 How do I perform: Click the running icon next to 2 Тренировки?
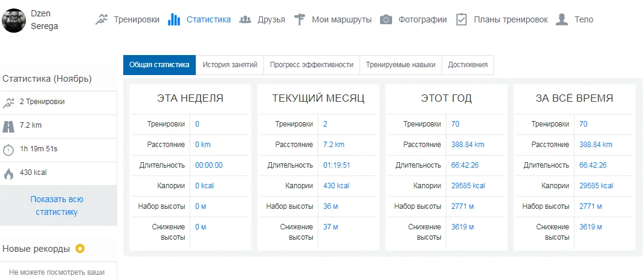[8, 102]
